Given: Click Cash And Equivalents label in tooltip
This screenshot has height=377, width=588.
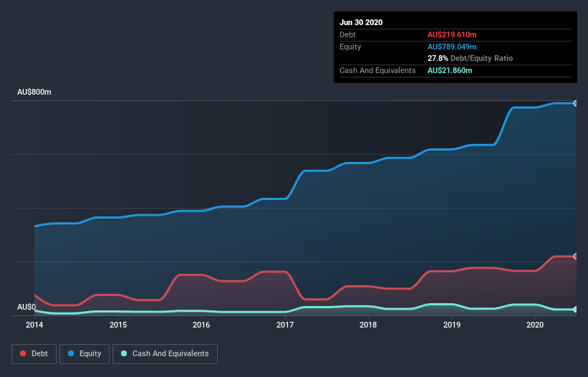Looking at the screenshot, I should 377,70.
